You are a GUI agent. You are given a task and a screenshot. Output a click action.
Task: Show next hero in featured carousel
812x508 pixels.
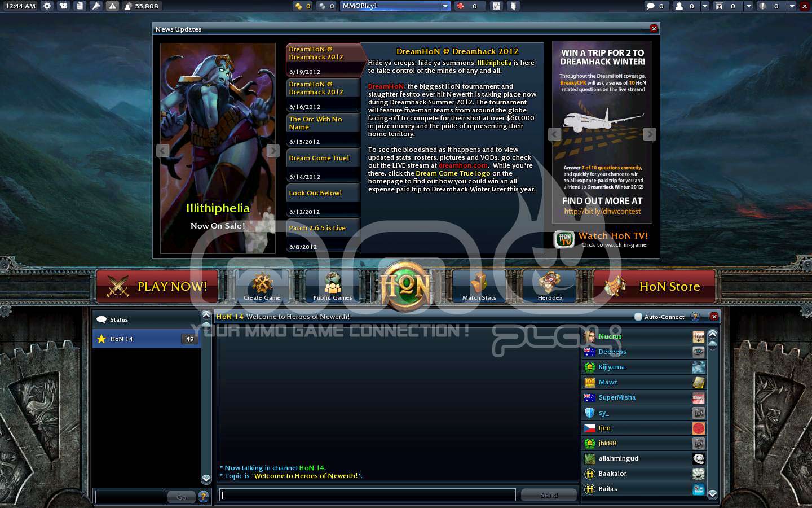click(x=273, y=150)
